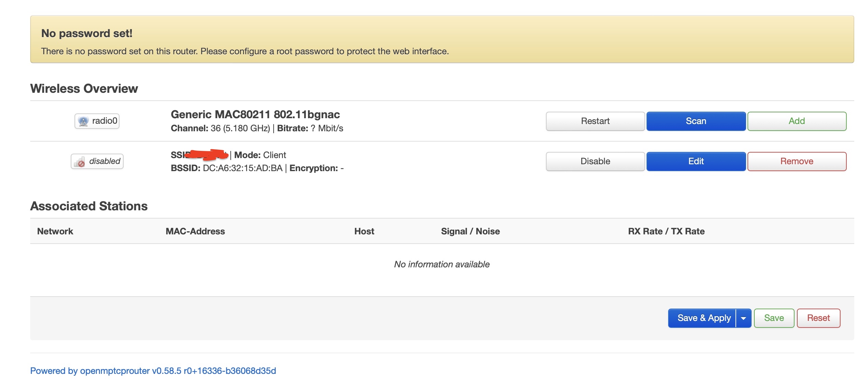The width and height of the screenshot is (868, 389).
Task: Remove the client wireless network
Action: [x=797, y=161]
